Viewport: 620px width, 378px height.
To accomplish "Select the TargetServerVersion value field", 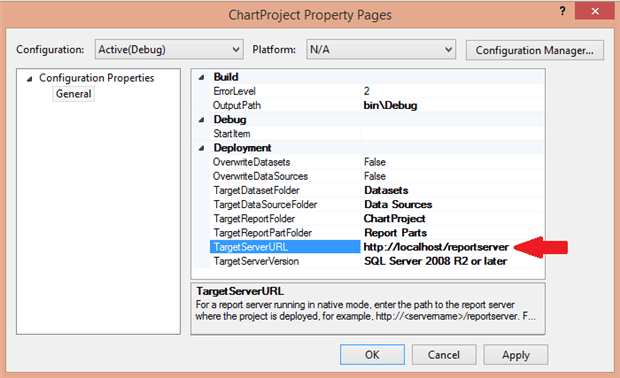I will point(452,261).
